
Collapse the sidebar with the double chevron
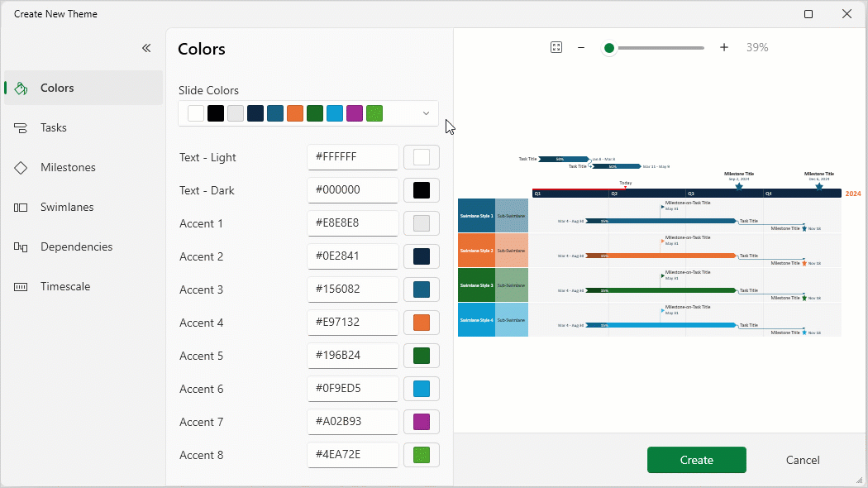click(x=146, y=48)
